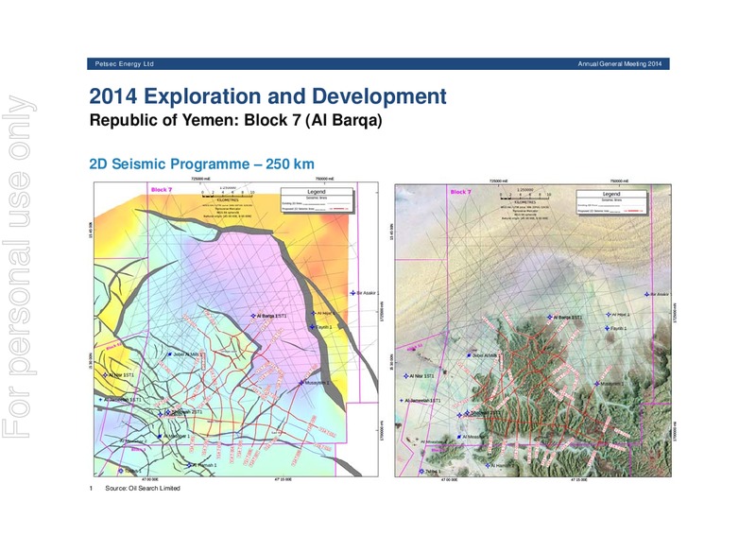Click the "Al Nisr 1ST1" label on satellite map
This screenshot has height=535, width=756.
[x=421, y=376]
